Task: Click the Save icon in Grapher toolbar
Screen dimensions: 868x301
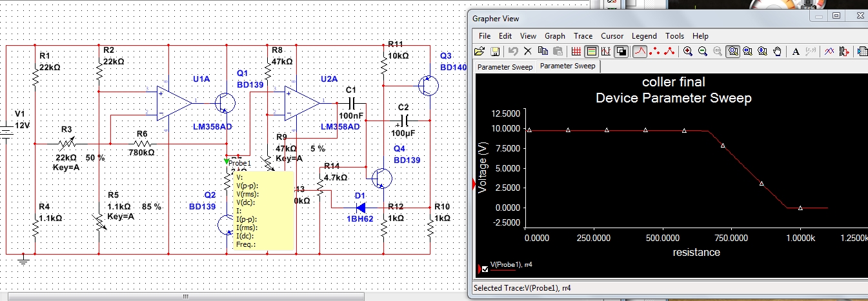Action: point(495,52)
